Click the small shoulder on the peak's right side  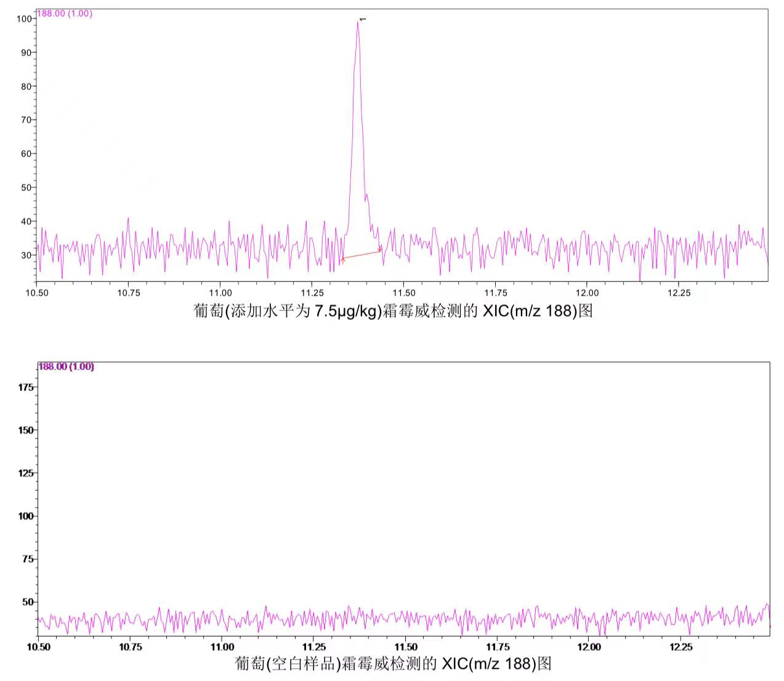[x=367, y=196]
